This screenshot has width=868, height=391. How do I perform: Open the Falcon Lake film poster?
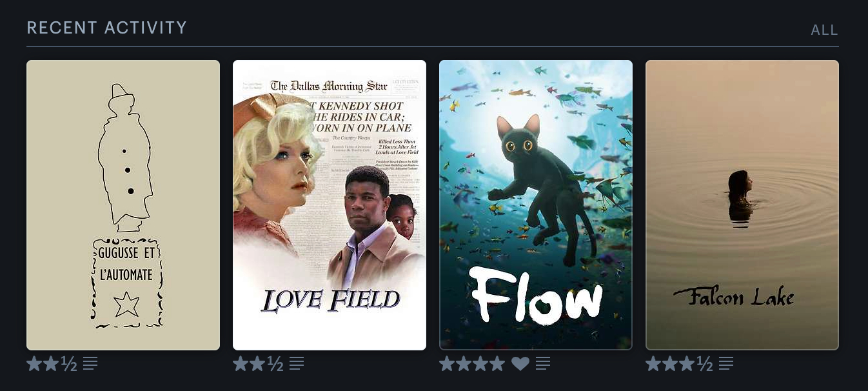click(742, 205)
